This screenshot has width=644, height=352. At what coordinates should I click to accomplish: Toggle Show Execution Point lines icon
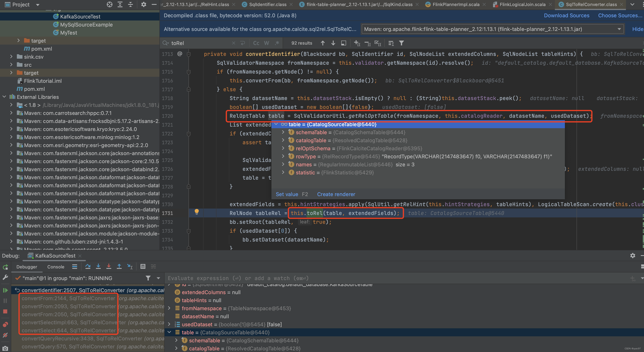tap(74, 267)
